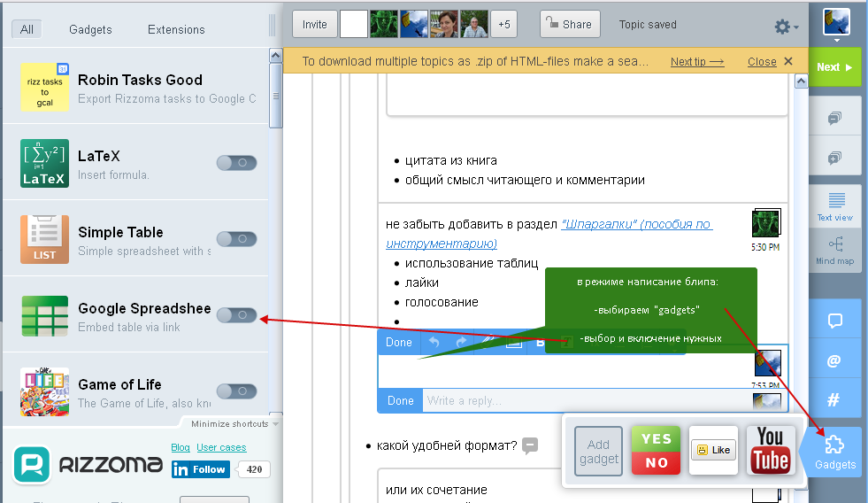Screen dimensions: 868x503
Task: Expand the +5 participants list
Action: point(504,25)
